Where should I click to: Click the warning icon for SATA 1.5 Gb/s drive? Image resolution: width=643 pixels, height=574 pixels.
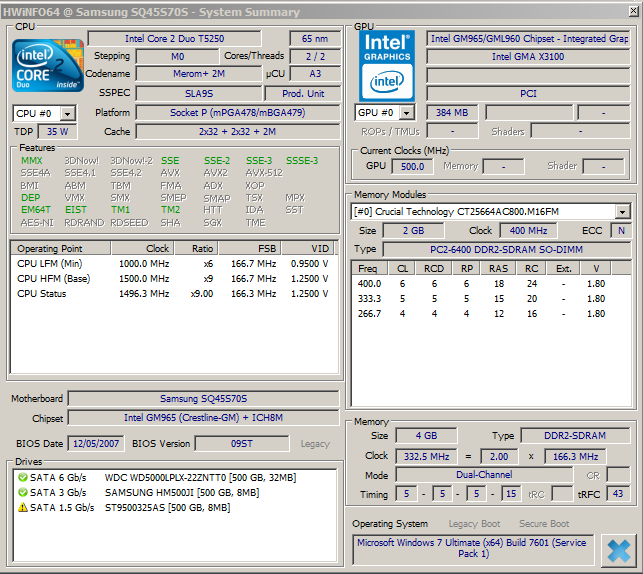point(23,508)
